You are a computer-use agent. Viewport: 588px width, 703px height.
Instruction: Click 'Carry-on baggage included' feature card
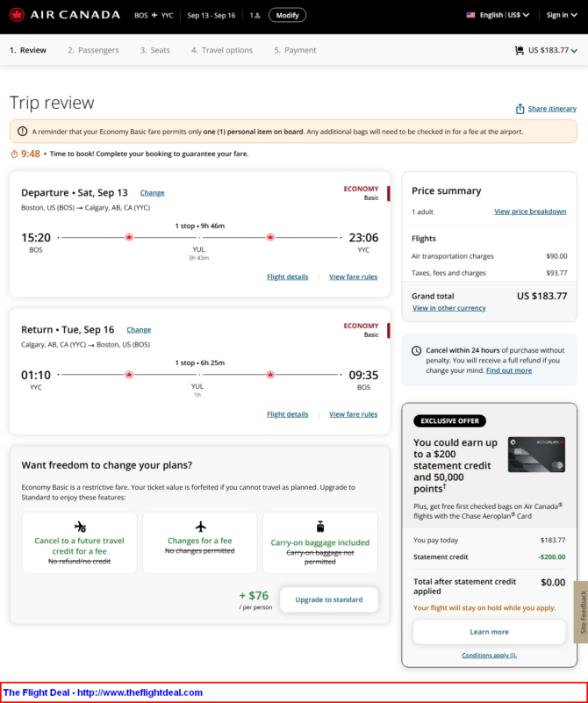coord(320,543)
